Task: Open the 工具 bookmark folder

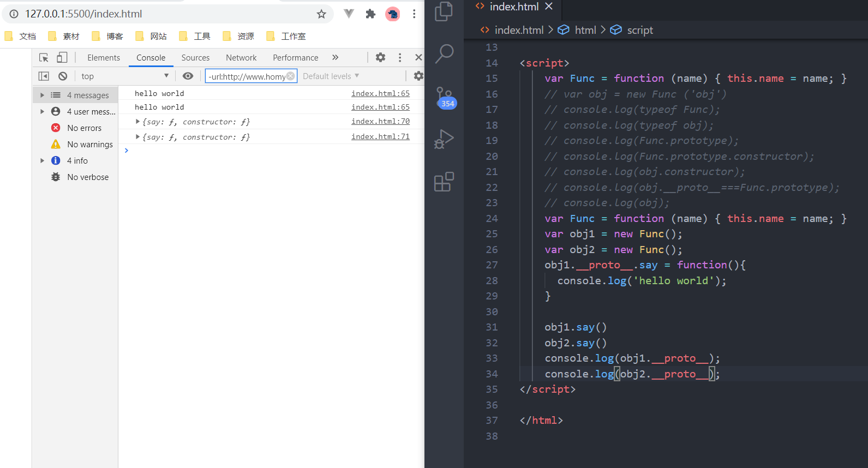Action: (x=195, y=36)
